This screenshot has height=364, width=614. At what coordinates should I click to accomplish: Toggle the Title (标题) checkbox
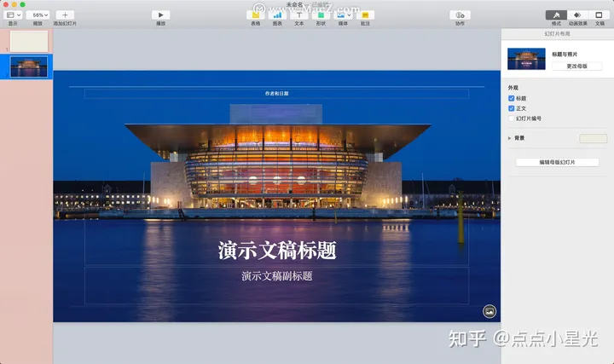[512, 98]
